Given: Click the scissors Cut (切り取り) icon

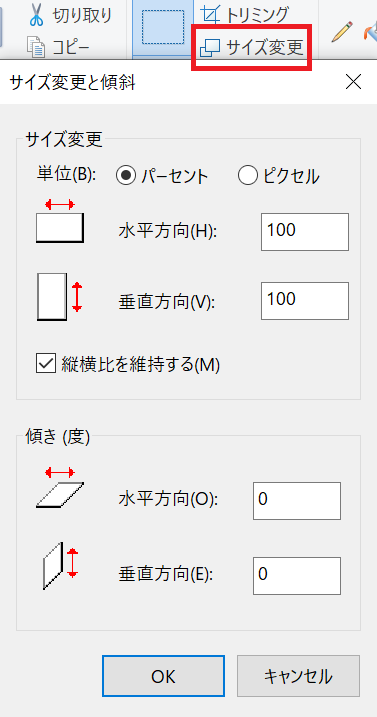Looking at the screenshot, I should (37, 16).
